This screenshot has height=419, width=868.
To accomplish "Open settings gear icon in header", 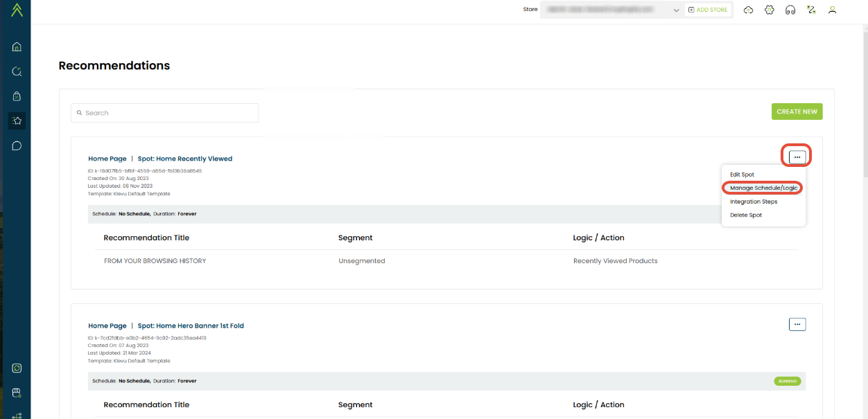I will pyautogui.click(x=769, y=10).
